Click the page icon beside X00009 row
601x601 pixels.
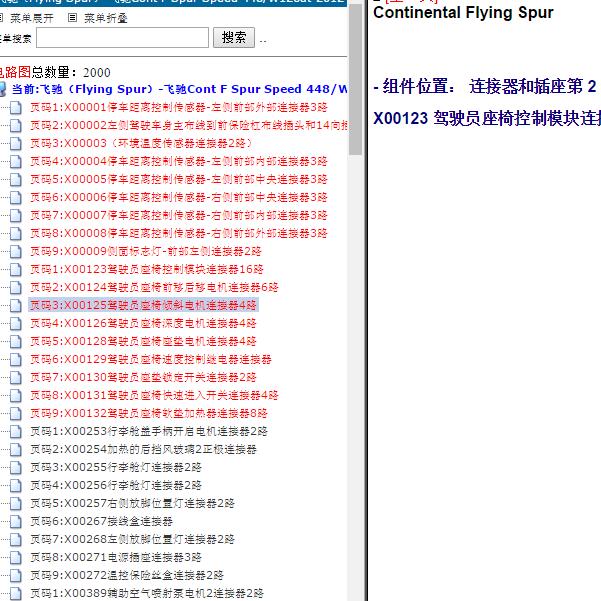pos(16,252)
